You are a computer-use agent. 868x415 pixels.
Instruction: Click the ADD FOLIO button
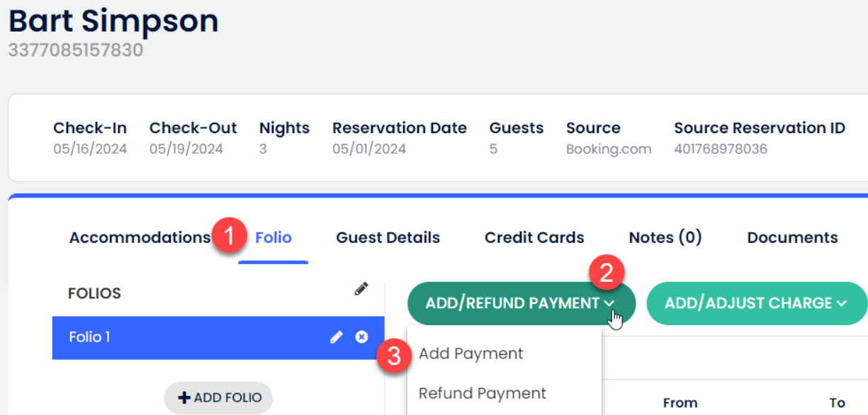point(218,397)
